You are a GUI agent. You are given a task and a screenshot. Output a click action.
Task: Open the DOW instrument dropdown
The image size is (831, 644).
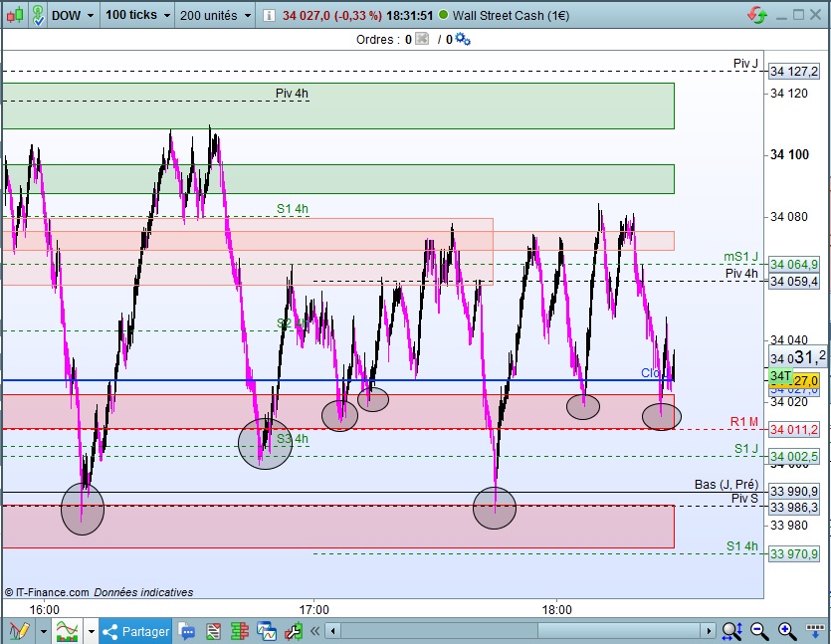73,15
